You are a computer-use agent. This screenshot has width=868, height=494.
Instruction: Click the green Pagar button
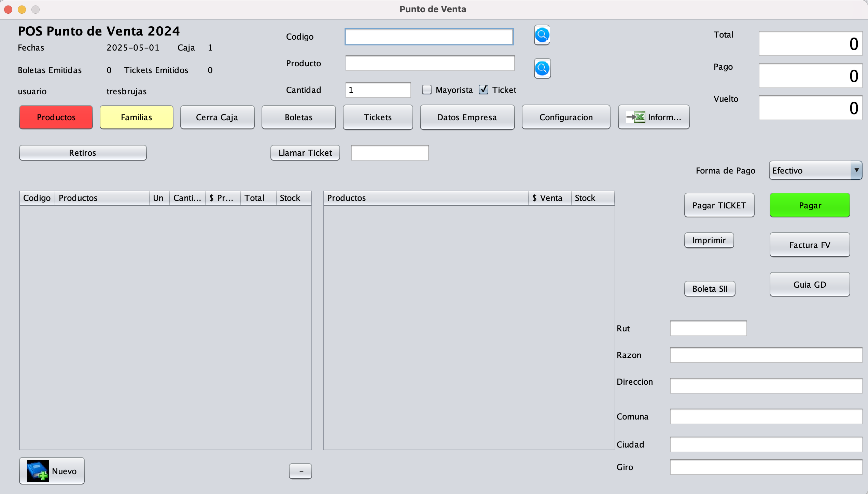tap(810, 205)
